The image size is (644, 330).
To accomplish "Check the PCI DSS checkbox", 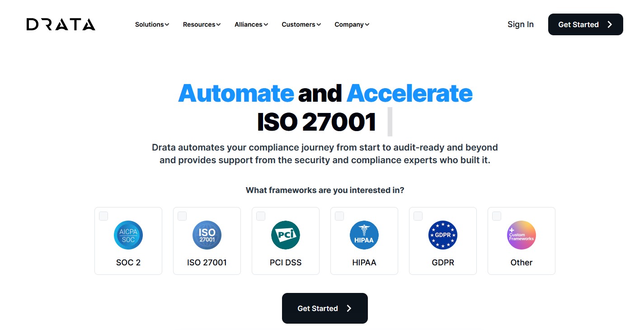I will point(261,216).
